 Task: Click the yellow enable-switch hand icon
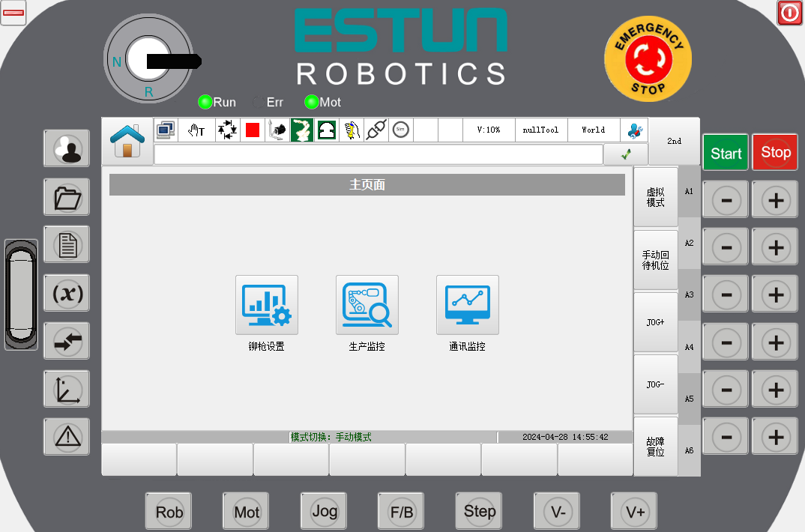tap(352, 130)
